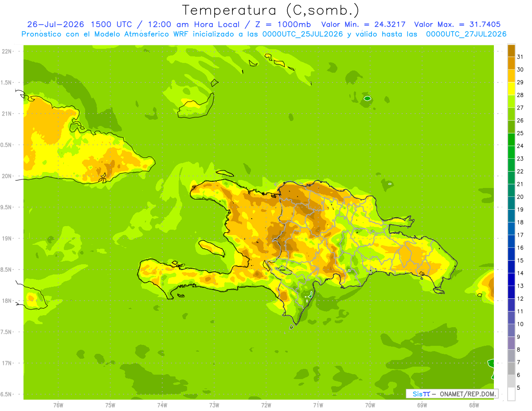Click the init time "0000UTC_25JUL2026"
Screen dimensions: 532x411
[x=302, y=34]
